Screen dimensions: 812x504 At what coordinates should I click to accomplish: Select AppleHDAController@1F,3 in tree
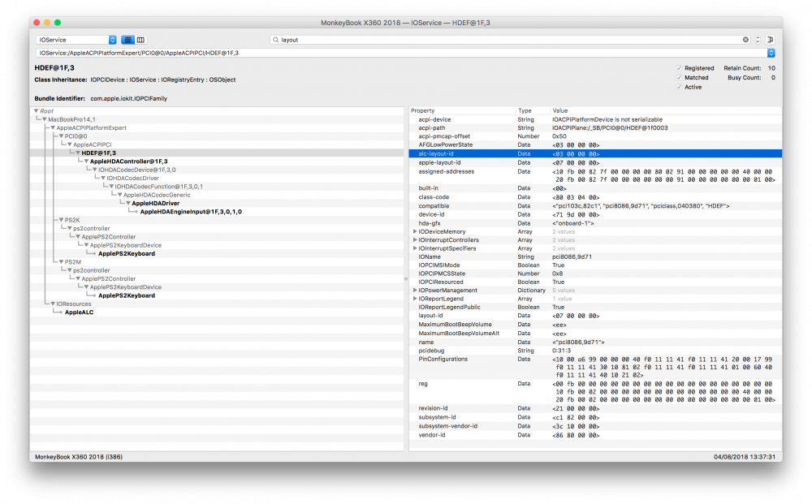[128, 162]
